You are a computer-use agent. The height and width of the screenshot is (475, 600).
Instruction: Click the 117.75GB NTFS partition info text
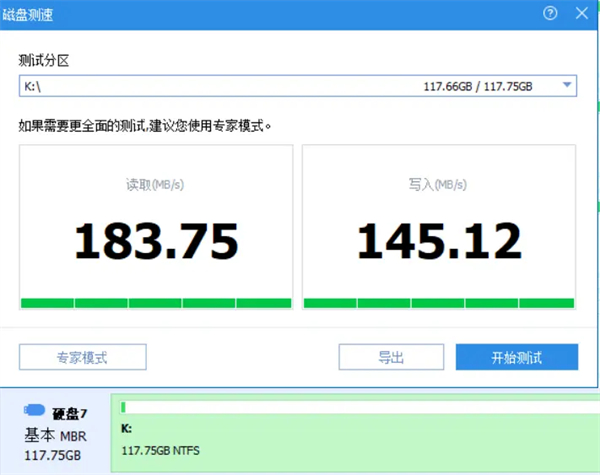(160, 451)
